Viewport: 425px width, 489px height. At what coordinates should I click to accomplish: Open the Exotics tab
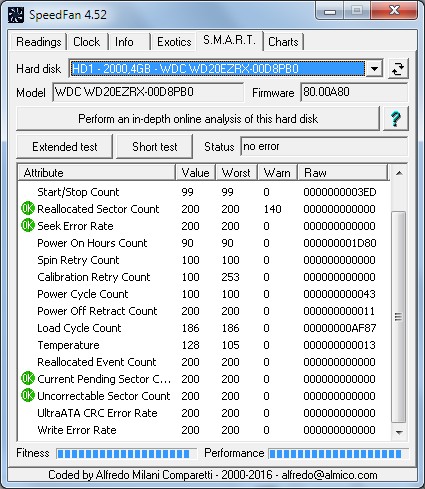(174, 42)
